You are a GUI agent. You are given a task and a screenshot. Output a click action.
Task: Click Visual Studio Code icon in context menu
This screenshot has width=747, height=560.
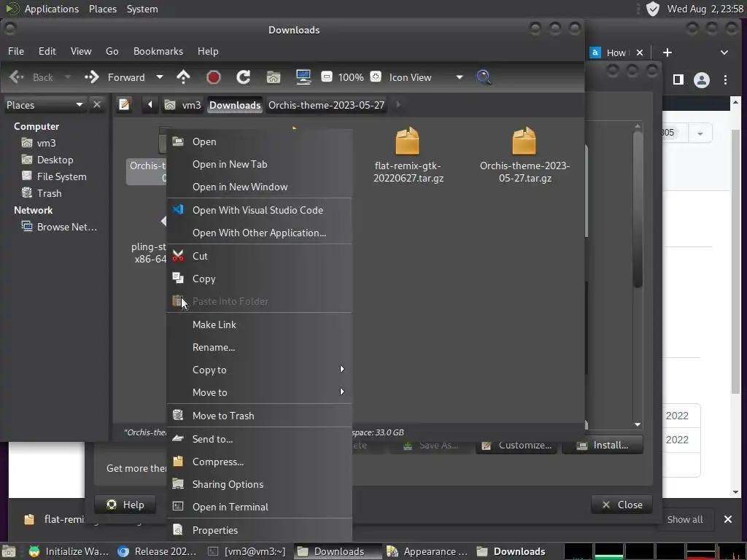(x=178, y=209)
